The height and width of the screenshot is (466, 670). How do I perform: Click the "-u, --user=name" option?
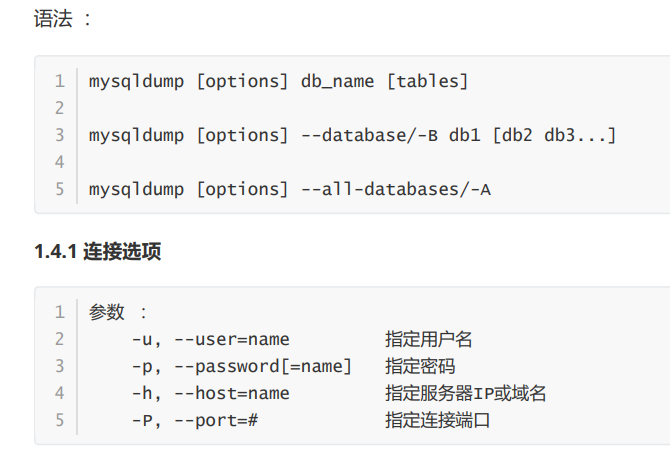(x=210, y=339)
